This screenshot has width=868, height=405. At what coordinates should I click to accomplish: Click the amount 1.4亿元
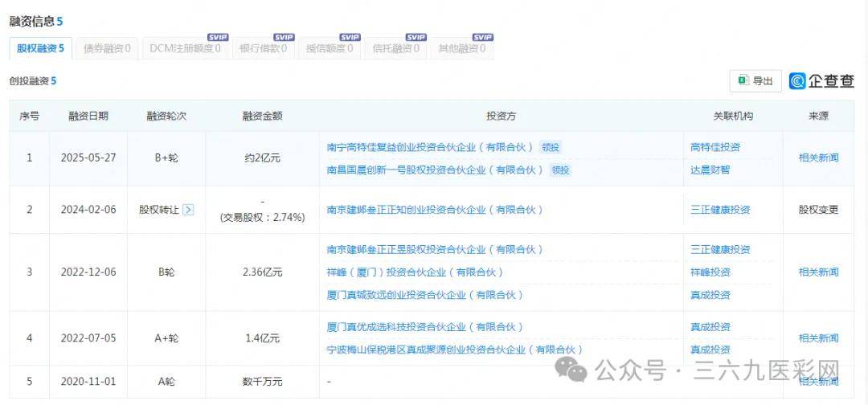click(x=262, y=338)
